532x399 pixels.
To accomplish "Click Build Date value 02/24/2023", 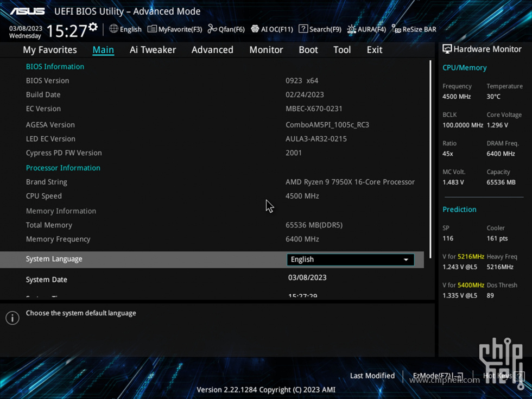I will tap(305, 94).
